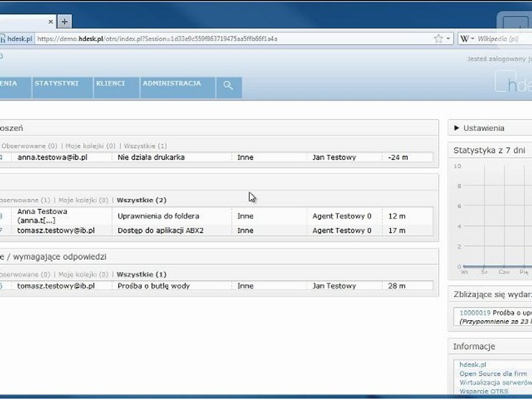The width and height of the screenshot is (532, 399).
Task: Close the current browser tab
Action: 50,22
